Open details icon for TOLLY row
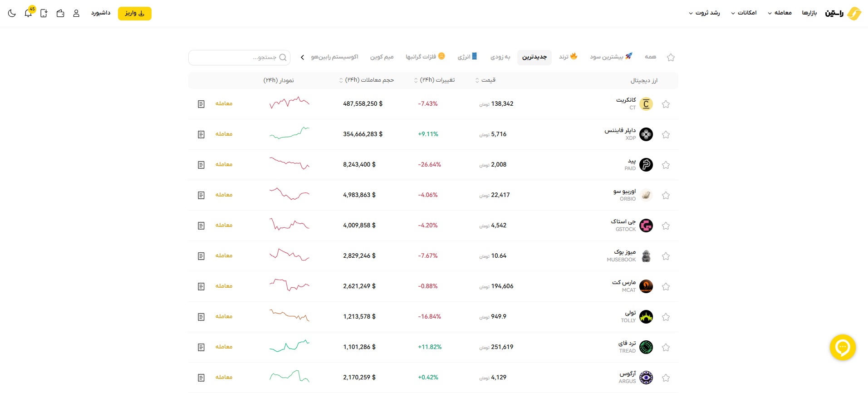 (x=201, y=317)
